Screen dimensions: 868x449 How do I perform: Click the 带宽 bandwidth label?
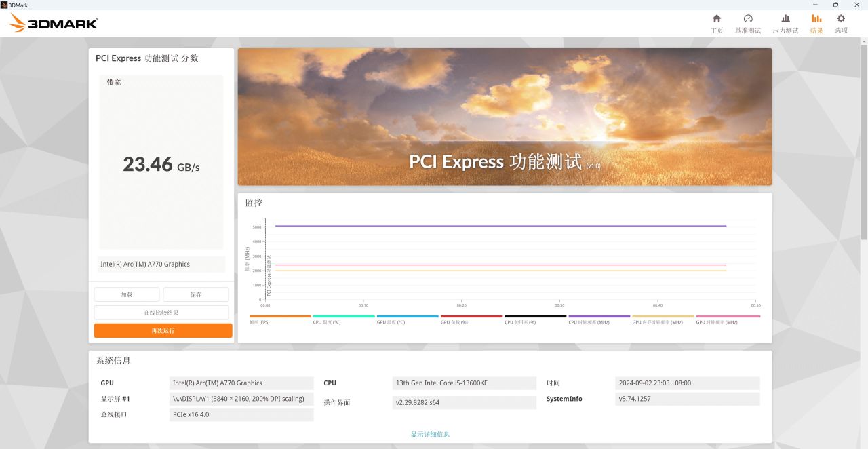click(x=114, y=82)
